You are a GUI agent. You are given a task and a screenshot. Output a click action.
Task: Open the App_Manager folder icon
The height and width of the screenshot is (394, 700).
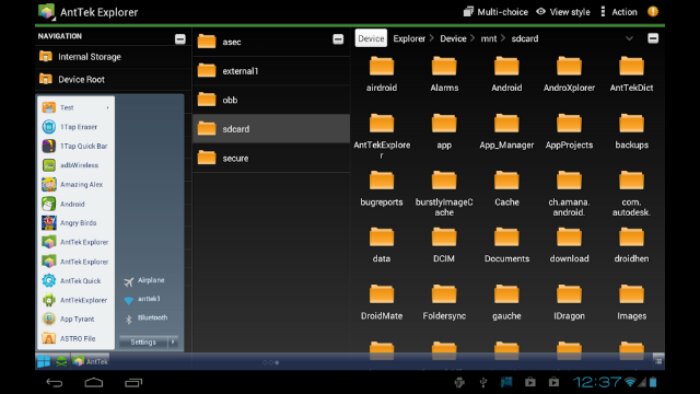pyautogui.click(x=507, y=123)
